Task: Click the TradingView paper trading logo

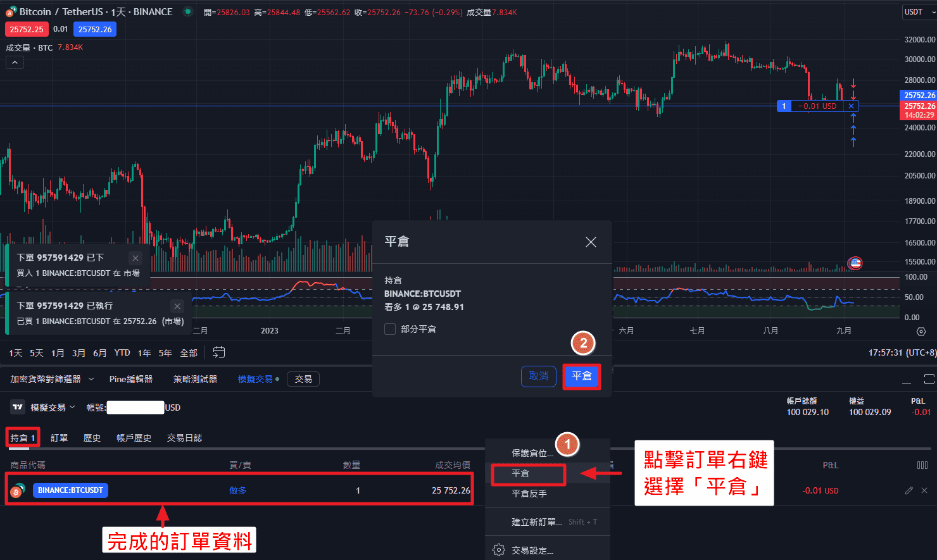Action: [18, 408]
